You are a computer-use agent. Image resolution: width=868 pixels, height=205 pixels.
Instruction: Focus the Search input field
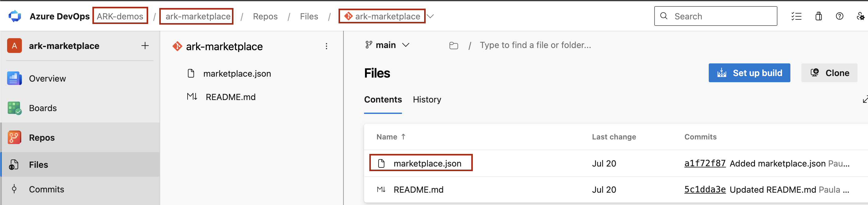pos(716,16)
